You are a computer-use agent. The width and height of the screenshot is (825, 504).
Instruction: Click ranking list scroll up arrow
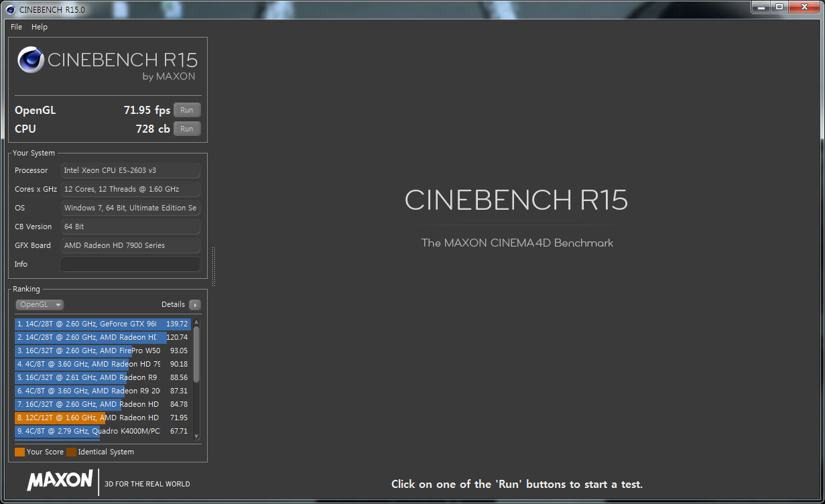tap(196, 322)
